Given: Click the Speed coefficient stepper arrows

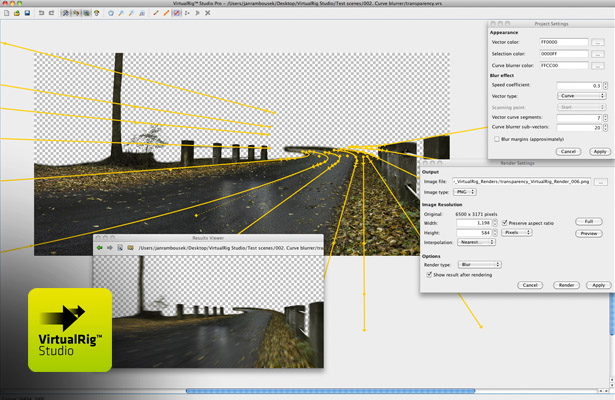Looking at the screenshot, I should coord(605,85).
